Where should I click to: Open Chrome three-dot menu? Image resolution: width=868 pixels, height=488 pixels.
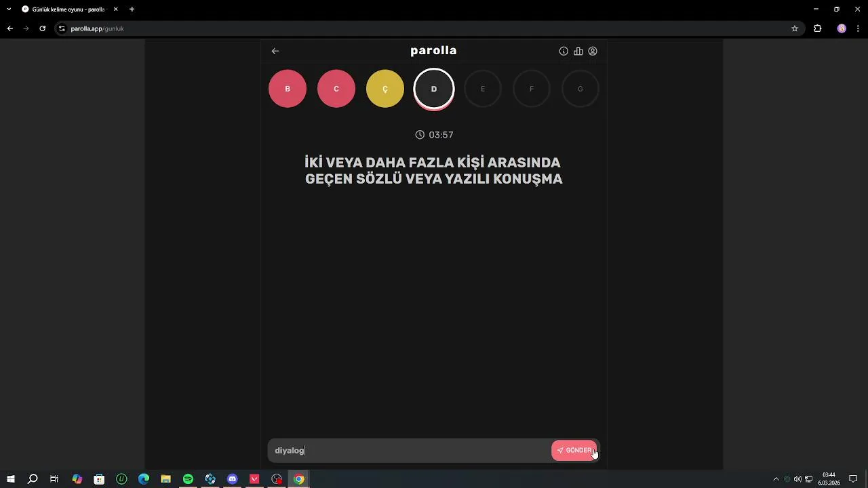[x=859, y=28]
